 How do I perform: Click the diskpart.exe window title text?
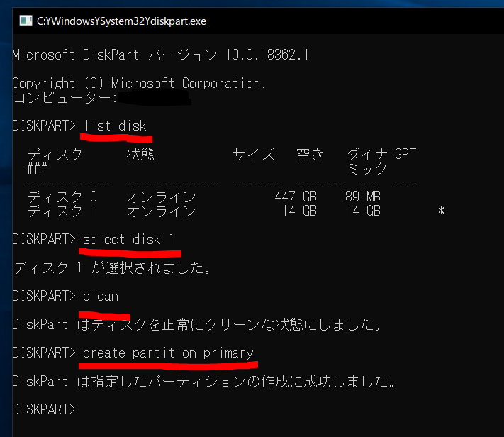pos(121,21)
